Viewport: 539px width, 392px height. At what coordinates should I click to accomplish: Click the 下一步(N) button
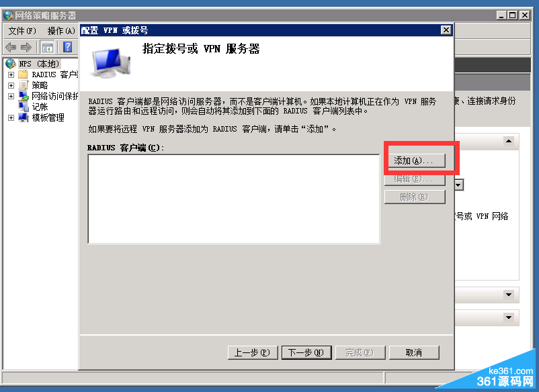[306, 352]
